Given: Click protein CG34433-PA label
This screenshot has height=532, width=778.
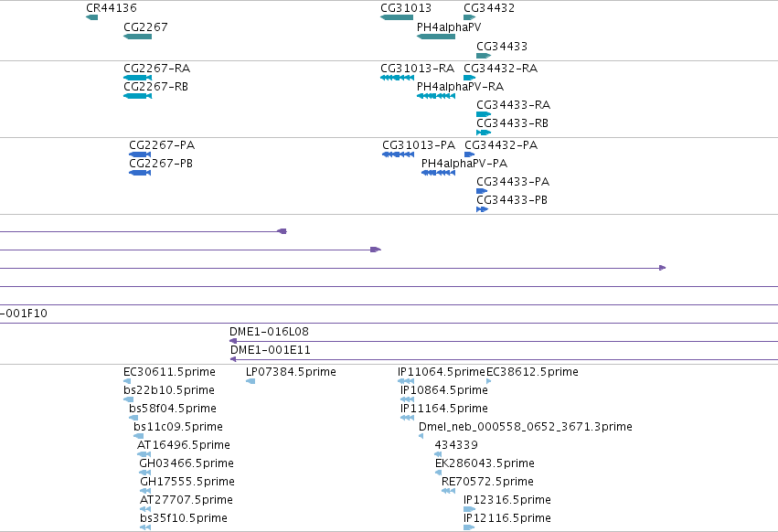Looking at the screenshot, I should (x=513, y=182).
